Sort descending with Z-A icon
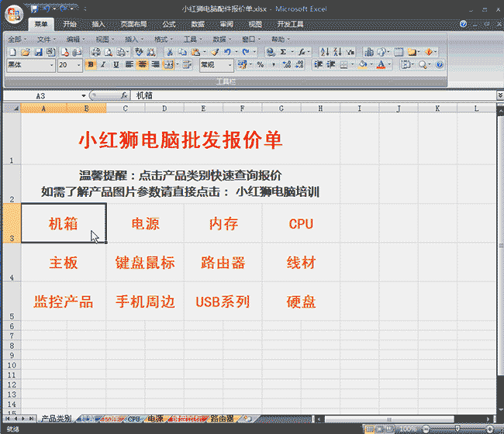Screen dimensions: 504x434 pyautogui.click(x=337, y=52)
